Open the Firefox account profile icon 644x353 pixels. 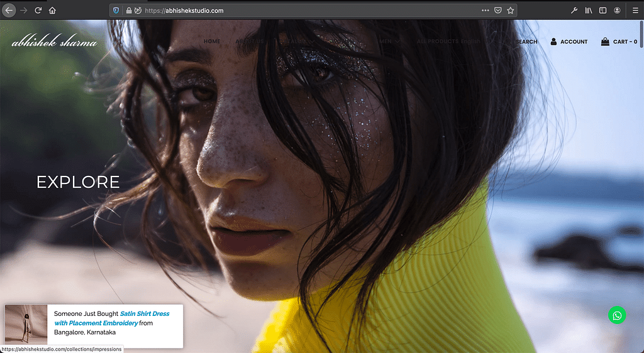pyautogui.click(x=618, y=11)
